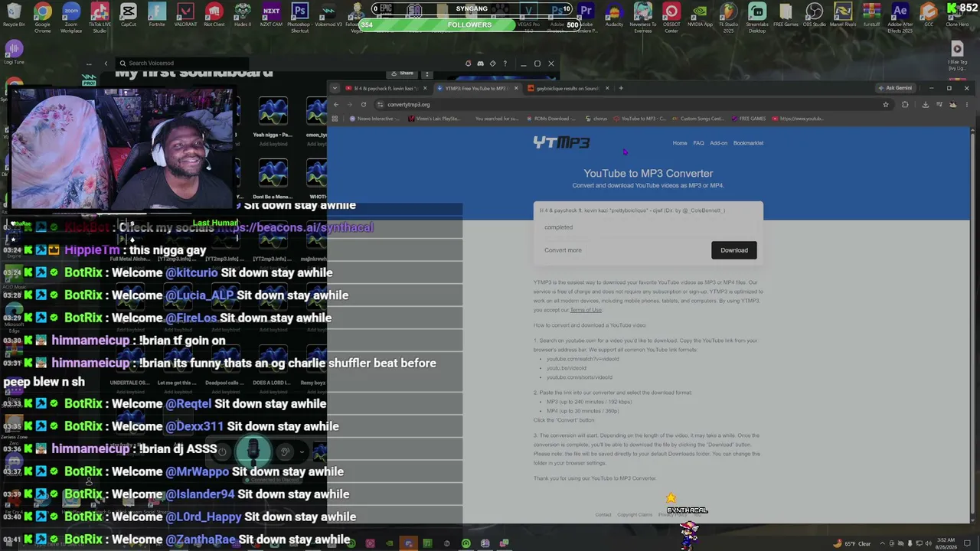
Task: Reload the convertytmp3.org page
Action: click(364, 104)
